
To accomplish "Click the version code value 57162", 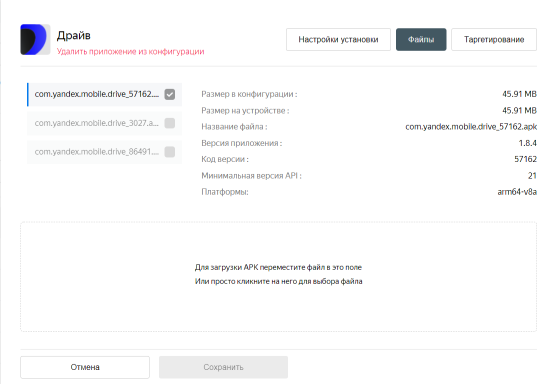I will coord(525,159).
